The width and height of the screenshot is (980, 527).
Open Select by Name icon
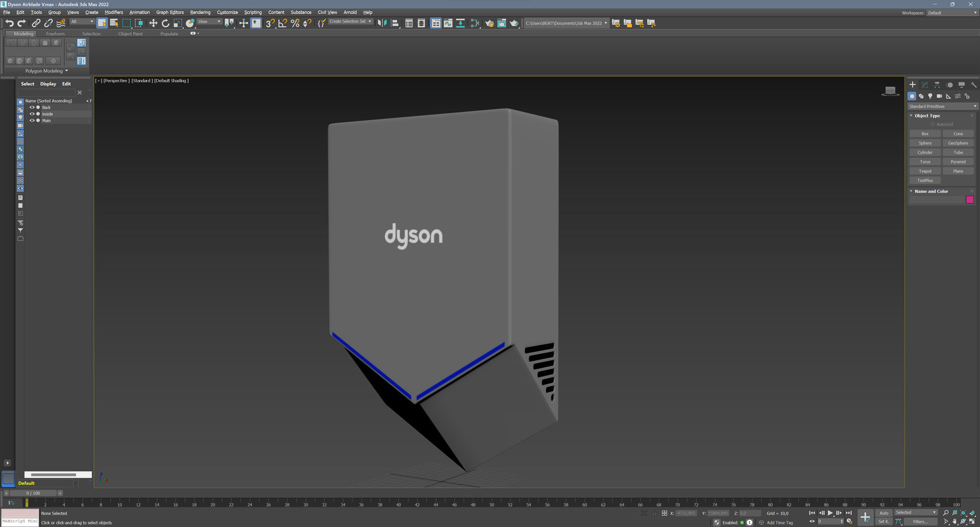[x=114, y=23]
